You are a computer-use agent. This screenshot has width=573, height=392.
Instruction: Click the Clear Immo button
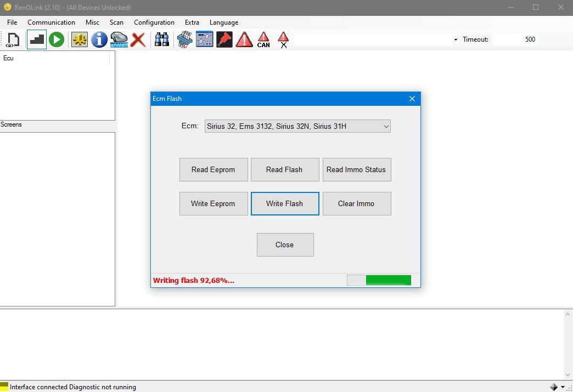click(356, 203)
